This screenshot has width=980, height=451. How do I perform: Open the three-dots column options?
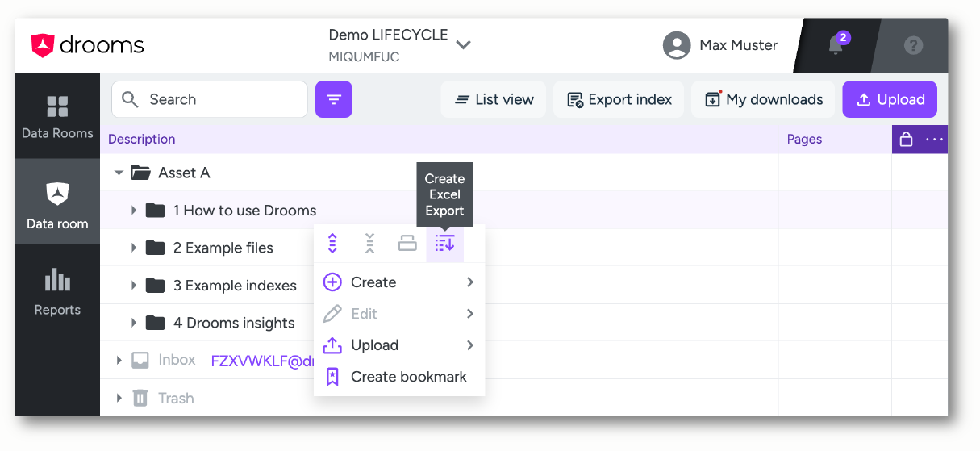934,140
